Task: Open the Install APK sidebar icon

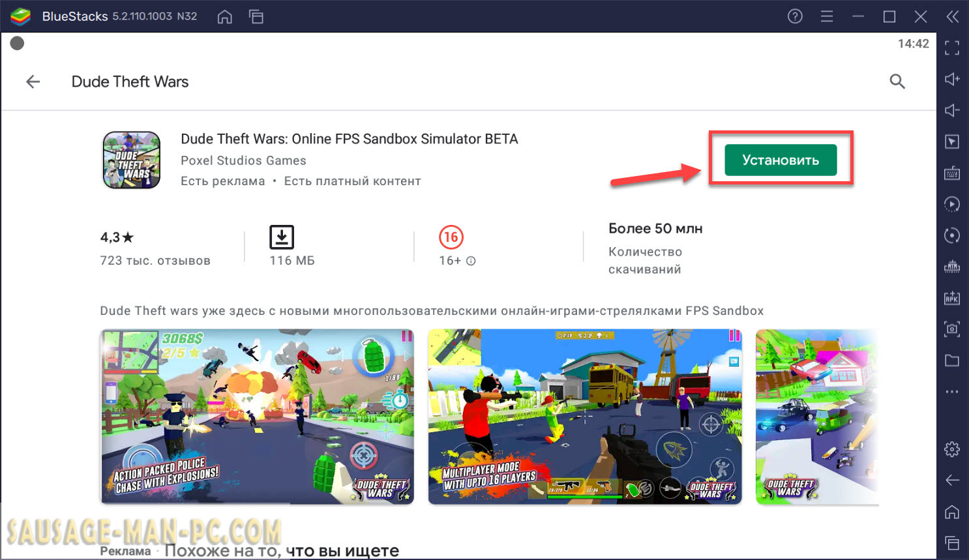Action: click(x=952, y=298)
